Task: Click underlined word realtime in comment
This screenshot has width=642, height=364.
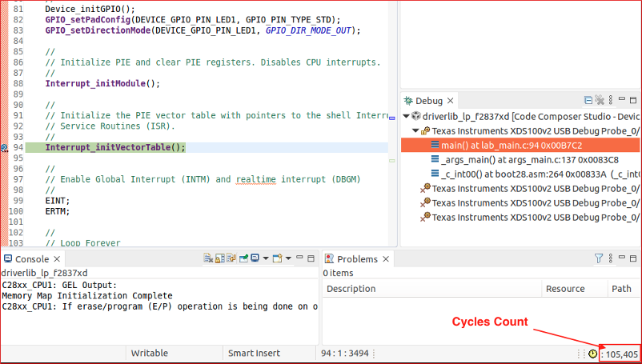Action: pyautogui.click(x=256, y=179)
